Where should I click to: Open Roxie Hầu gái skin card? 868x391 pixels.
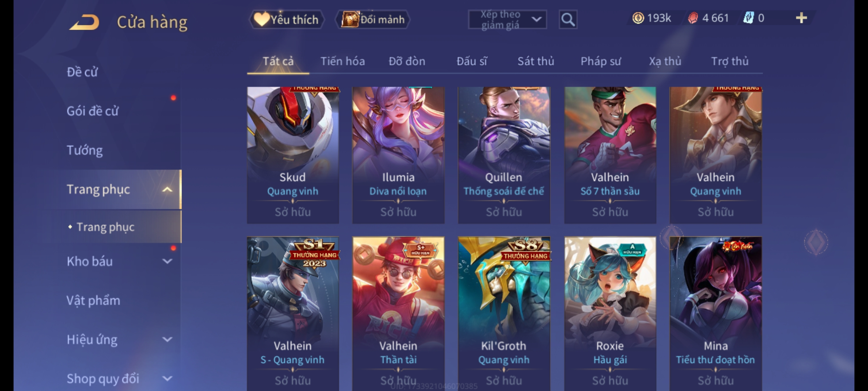click(610, 314)
